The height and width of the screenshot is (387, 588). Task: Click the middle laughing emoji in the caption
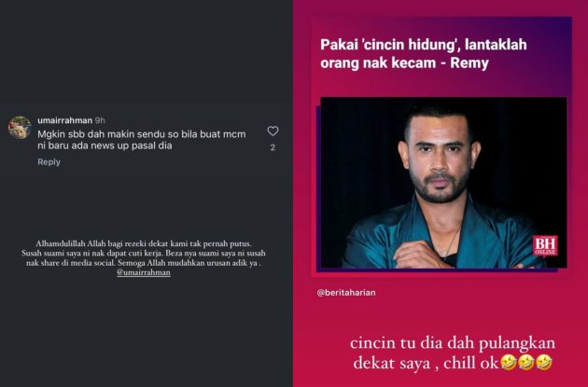click(x=526, y=363)
